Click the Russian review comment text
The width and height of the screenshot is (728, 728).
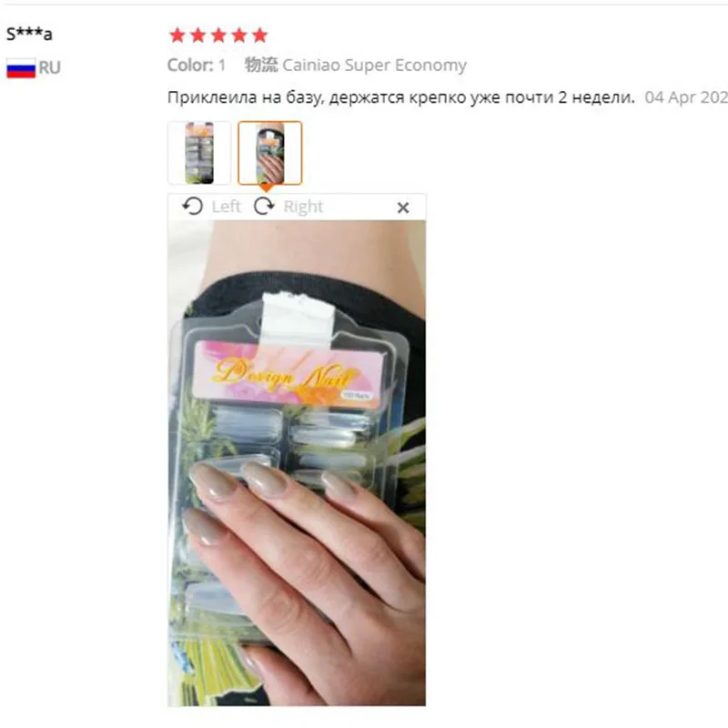click(x=400, y=97)
